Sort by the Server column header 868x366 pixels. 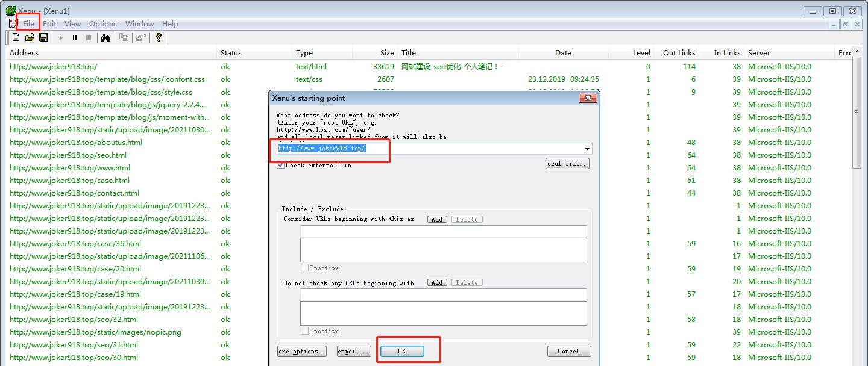[790, 53]
